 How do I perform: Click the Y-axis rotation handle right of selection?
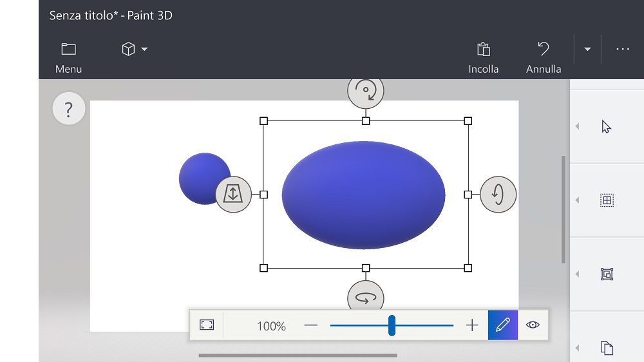coord(498,194)
